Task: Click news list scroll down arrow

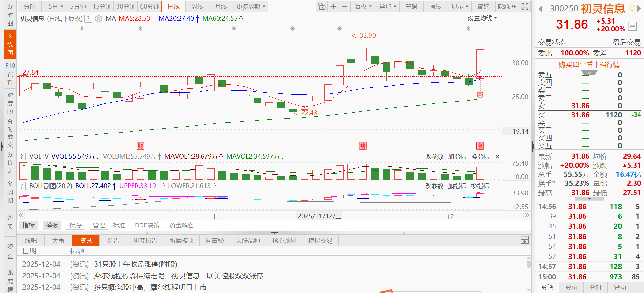Action: coord(529,290)
